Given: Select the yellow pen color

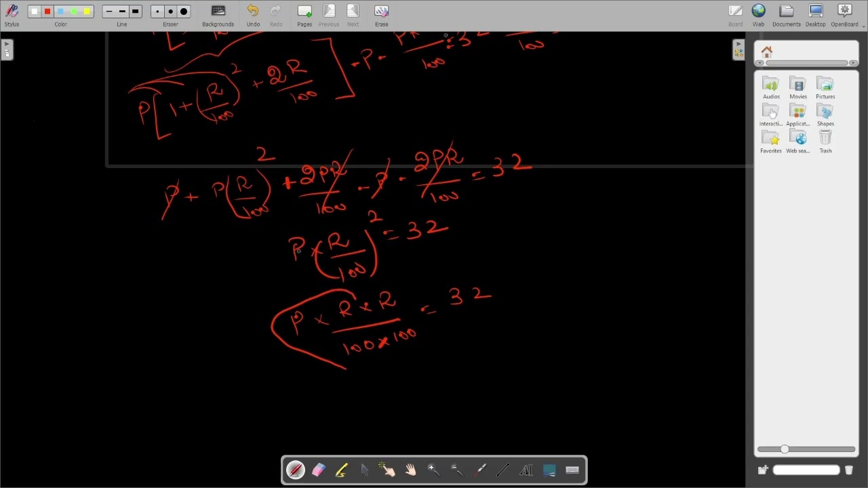Looking at the screenshot, I should pyautogui.click(x=87, y=12).
